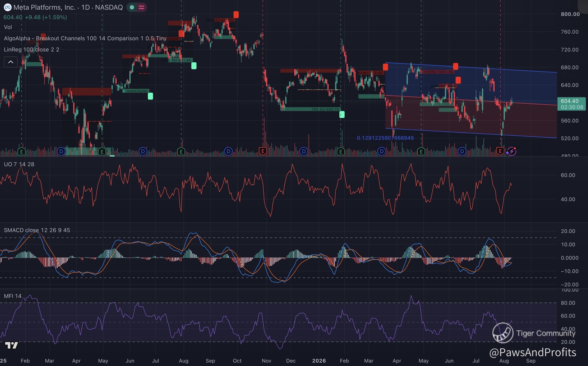Tap the red breakout signal square at August 2025
This screenshot has height=366, width=588.
(x=181, y=34)
